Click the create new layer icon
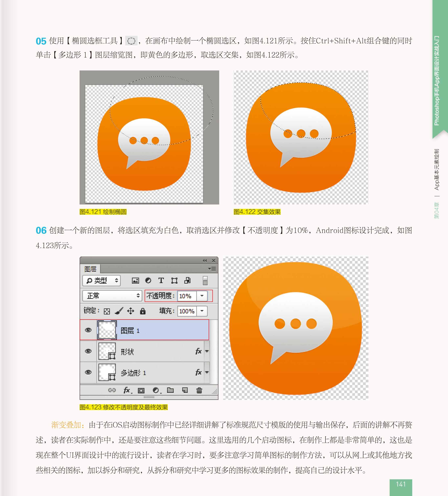 click(185, 390)
